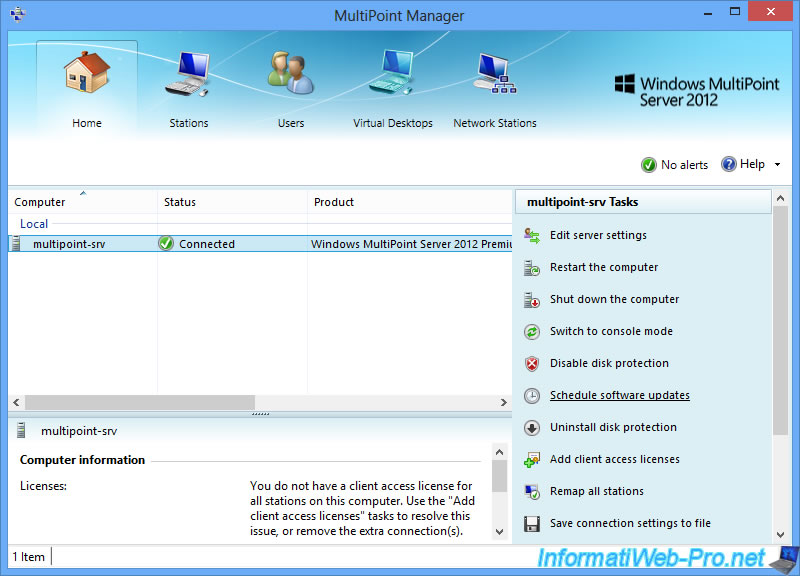Screen dimensions: 800x576
Task: Click the green Connected status icon
Action: 166,243
